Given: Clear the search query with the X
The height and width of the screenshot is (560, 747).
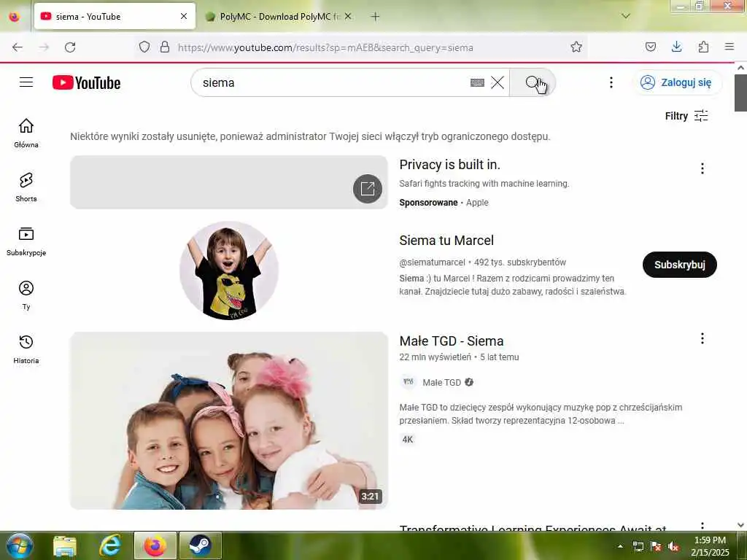Looking at the screenshot, I should pyautogui.click(x=498, y=83).
